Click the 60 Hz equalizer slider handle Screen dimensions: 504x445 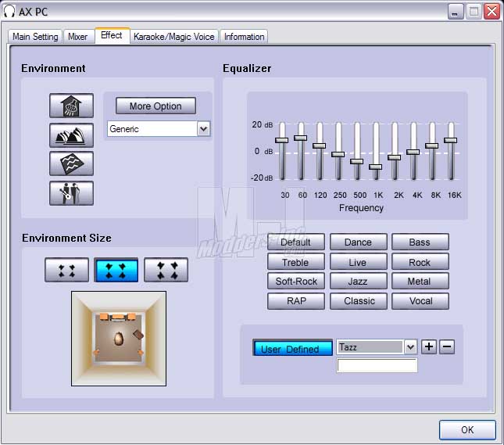point(301,138)
